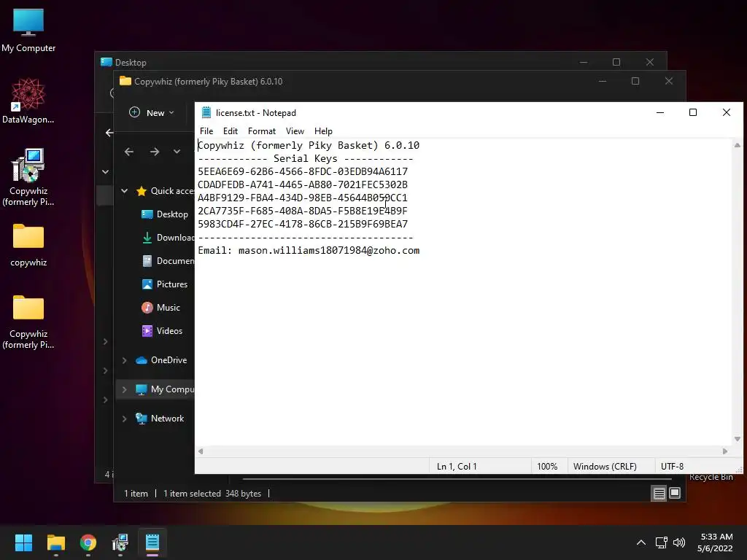Click the 100% zoom status bar entry
The image size is (747, 560).
coord(547,466)
